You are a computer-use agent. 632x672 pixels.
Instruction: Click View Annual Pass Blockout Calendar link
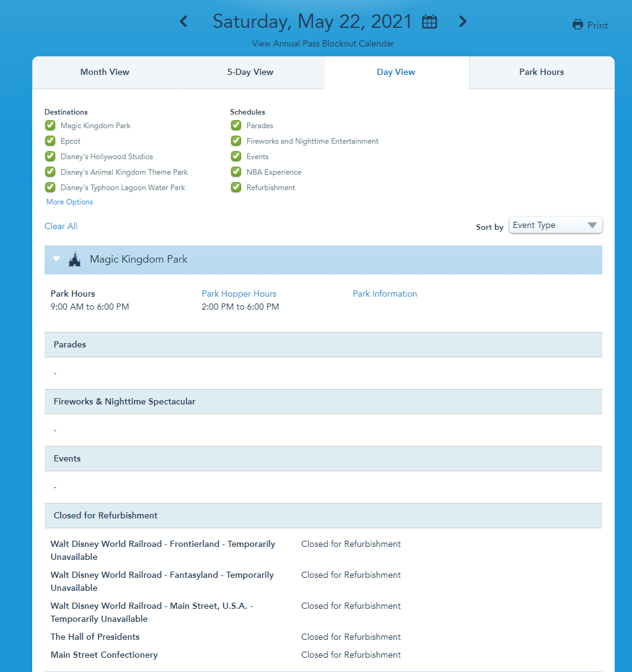[323, 43]
